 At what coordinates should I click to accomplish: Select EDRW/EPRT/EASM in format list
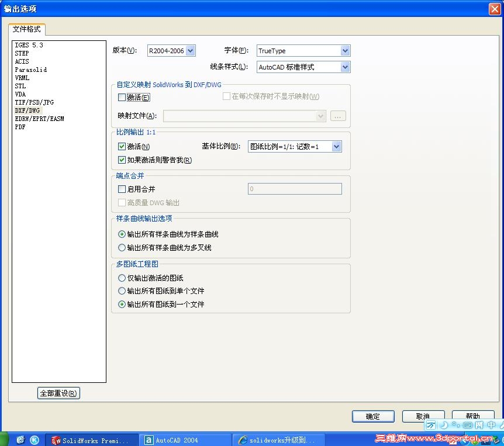40,119
